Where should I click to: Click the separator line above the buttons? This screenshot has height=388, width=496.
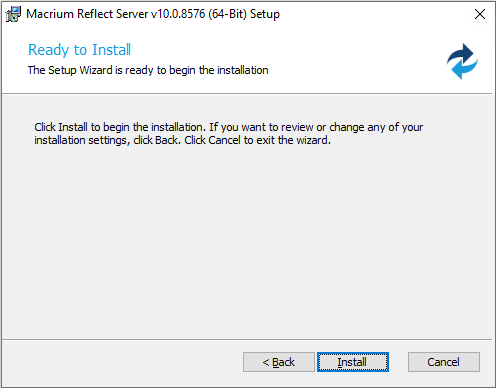247,340
